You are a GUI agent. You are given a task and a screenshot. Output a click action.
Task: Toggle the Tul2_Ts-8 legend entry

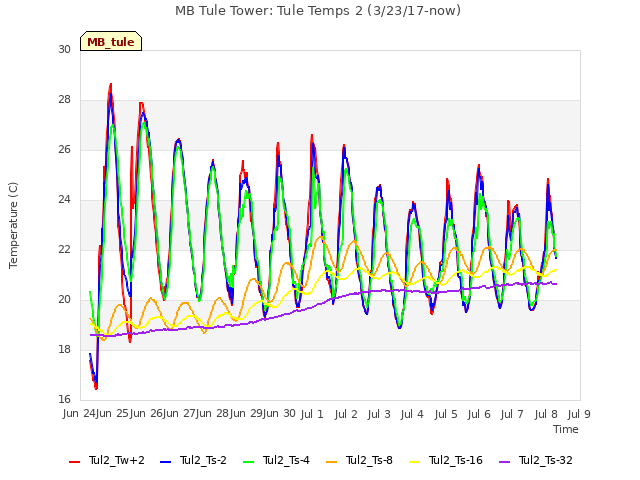tap(359, 460)
